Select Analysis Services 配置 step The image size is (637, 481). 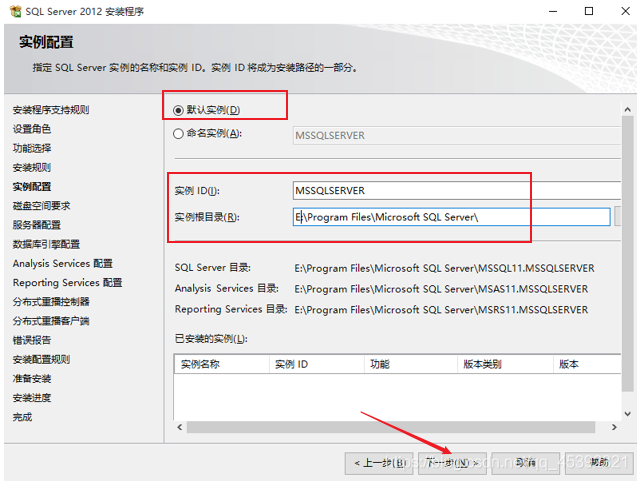tap(63, 263)
